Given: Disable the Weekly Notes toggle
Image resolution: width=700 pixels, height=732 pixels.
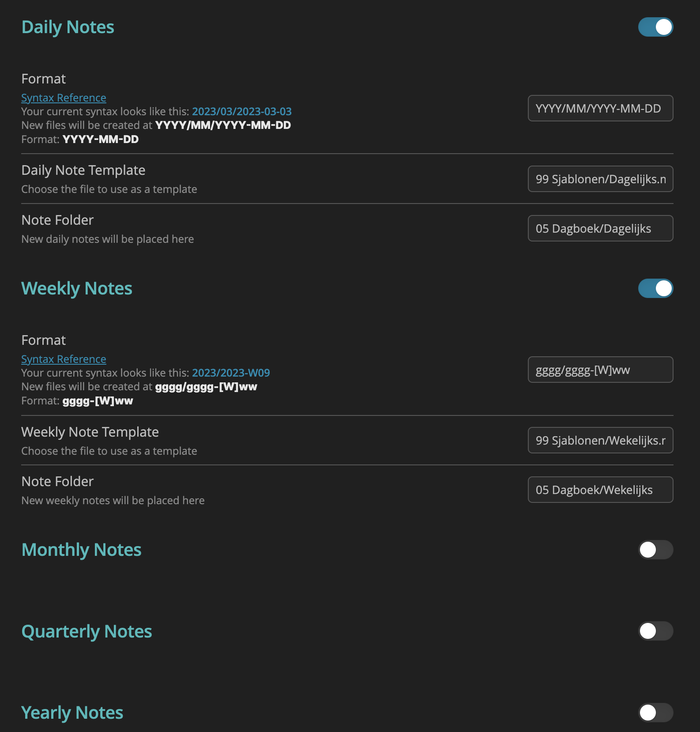Looking at the screenshot, I should coord(655,288).
